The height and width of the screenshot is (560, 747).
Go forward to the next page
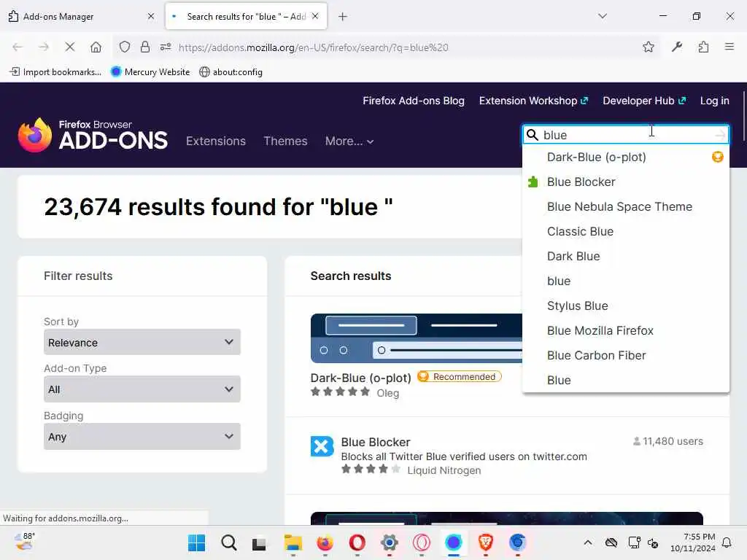[43, 47]
